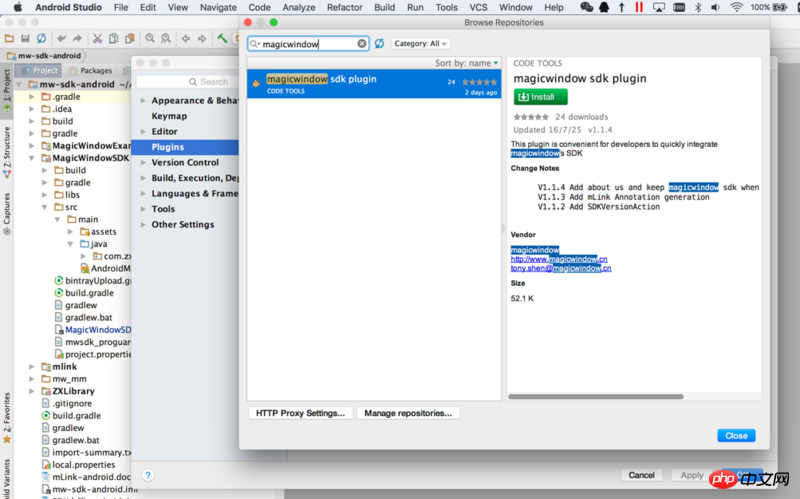Click the QQ penguin menu bar icon
Screen dimensions: 800x499
coord(604,7)
